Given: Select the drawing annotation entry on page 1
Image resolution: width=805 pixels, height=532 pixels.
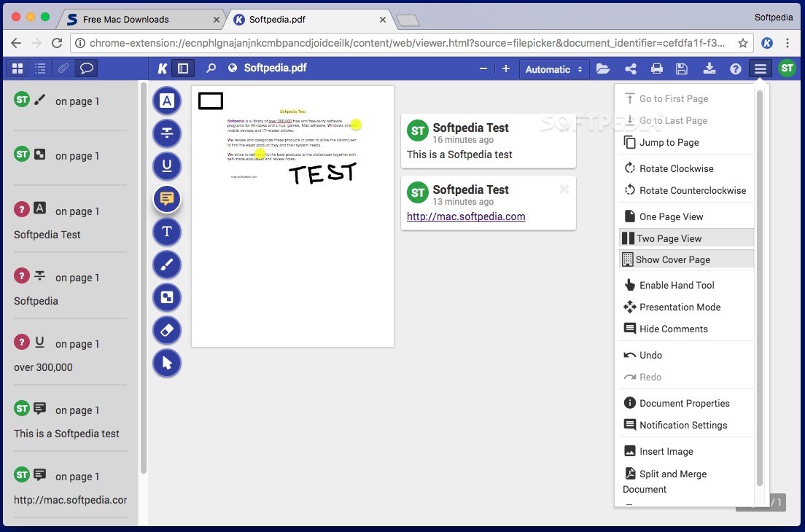Looking at the screenshot, I should click(x=70, y=101).
